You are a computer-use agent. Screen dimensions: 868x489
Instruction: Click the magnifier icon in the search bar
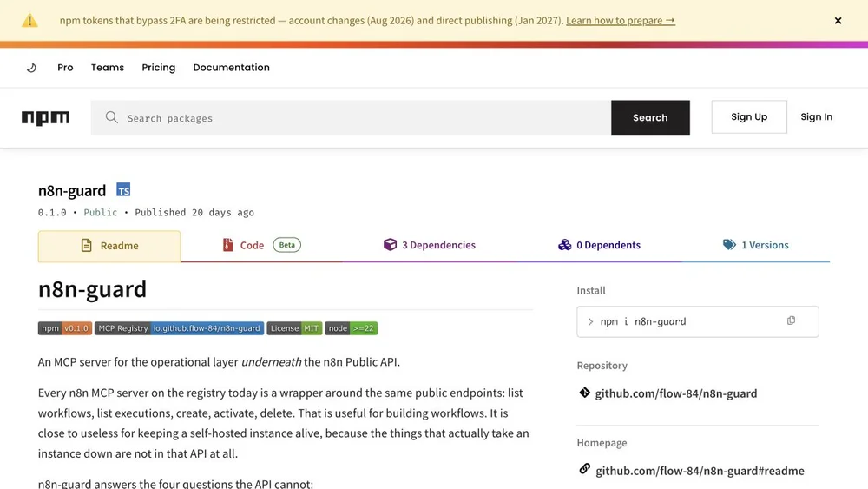111,117
